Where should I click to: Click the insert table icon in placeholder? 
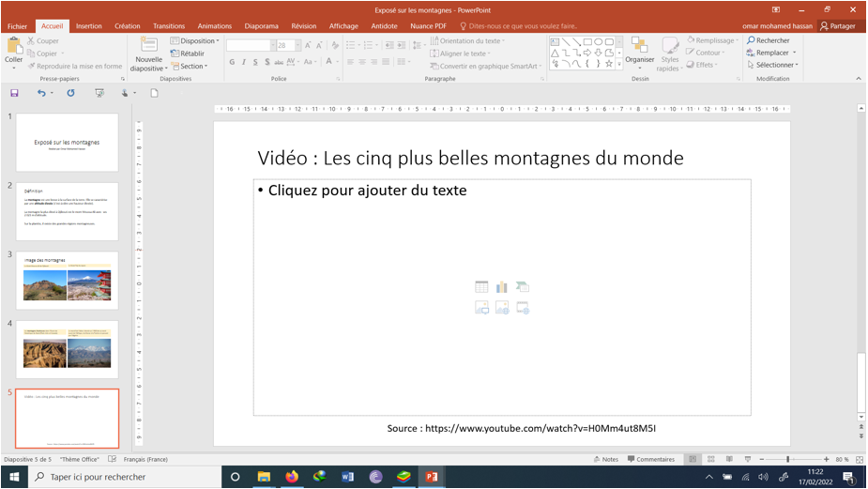(481, 287)
